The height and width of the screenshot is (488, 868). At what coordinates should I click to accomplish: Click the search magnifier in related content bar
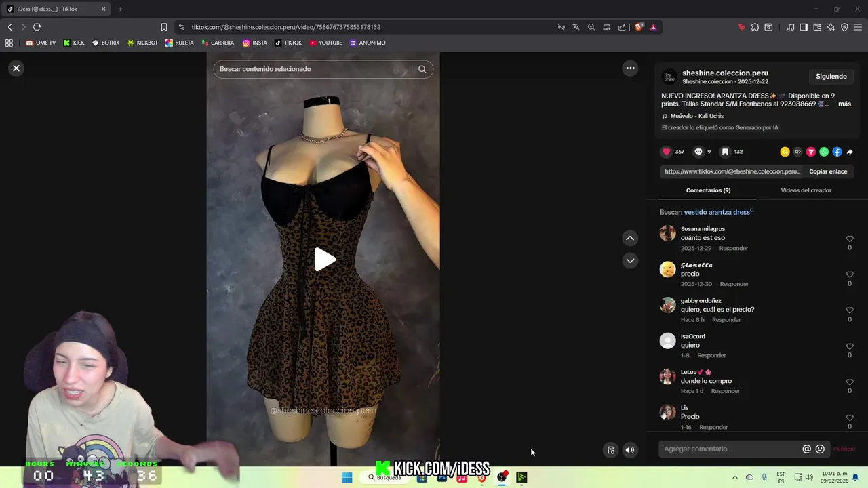pos(422,69)
